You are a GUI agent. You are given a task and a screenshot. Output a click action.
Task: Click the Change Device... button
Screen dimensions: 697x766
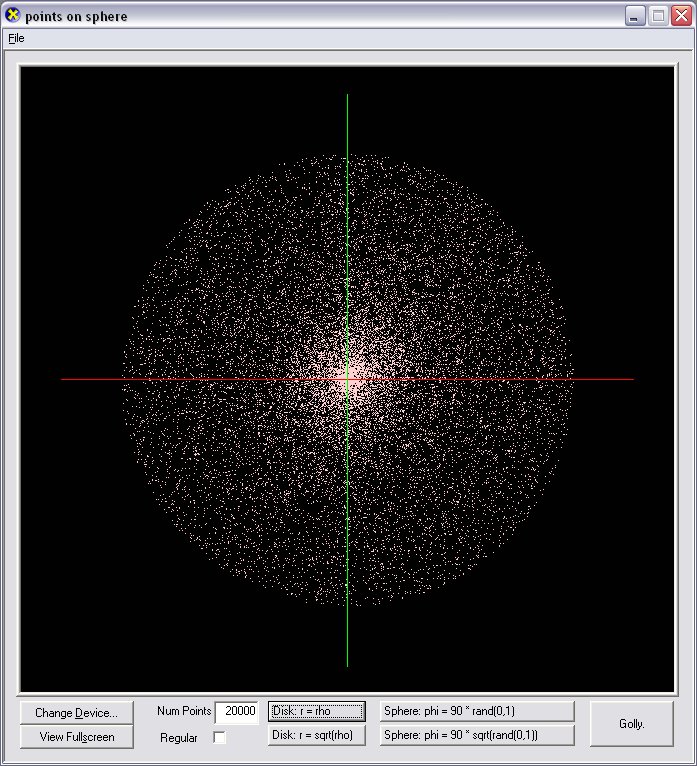pos(76,713)
